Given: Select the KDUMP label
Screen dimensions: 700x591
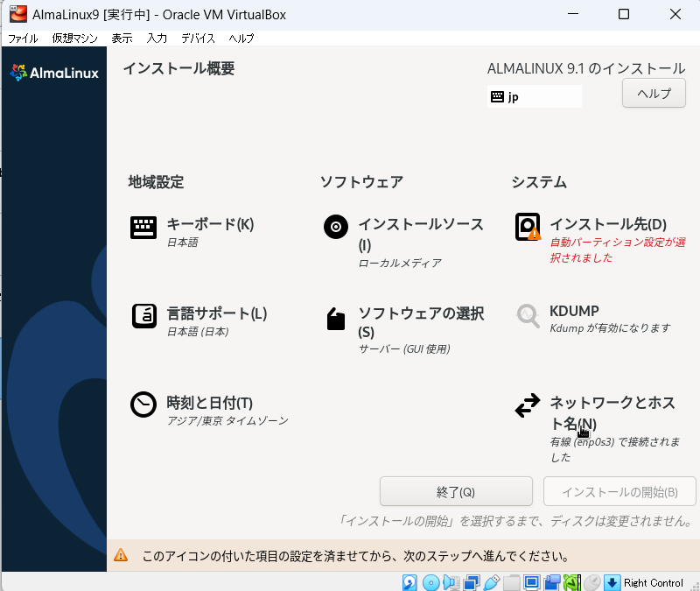Looking at the screenshot, I should coord(574,311).
